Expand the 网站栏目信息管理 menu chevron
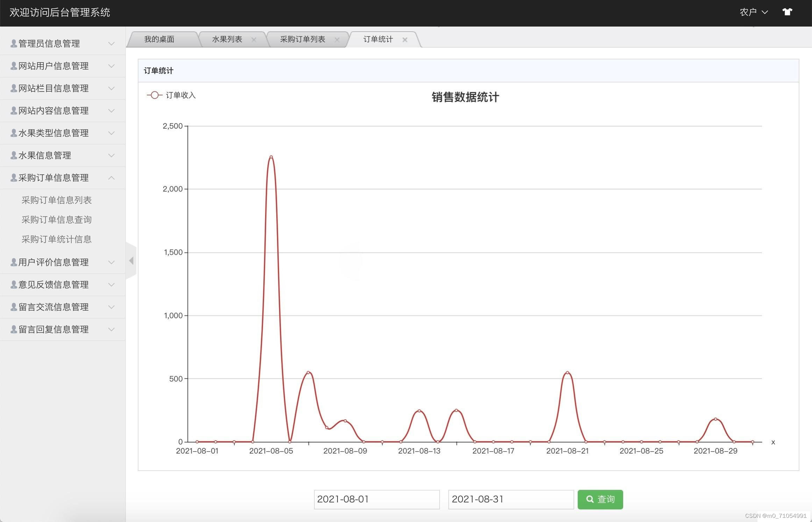The image size is (812, 522). tap(111, 88)
